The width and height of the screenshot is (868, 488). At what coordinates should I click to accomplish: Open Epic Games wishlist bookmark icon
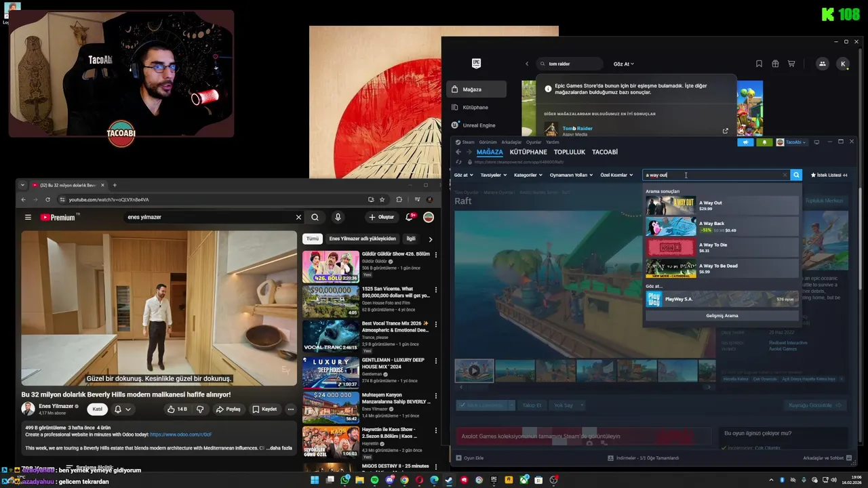759,64
